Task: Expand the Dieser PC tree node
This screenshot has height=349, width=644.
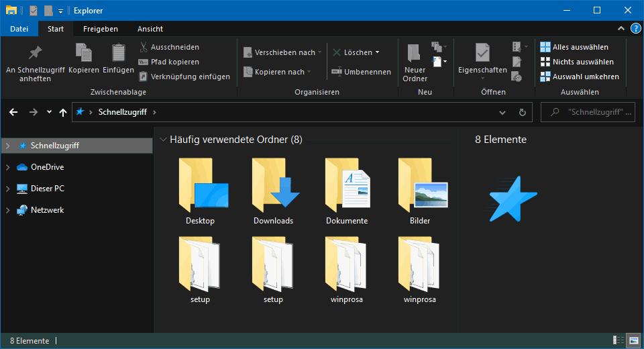Action: pos(7,189)
